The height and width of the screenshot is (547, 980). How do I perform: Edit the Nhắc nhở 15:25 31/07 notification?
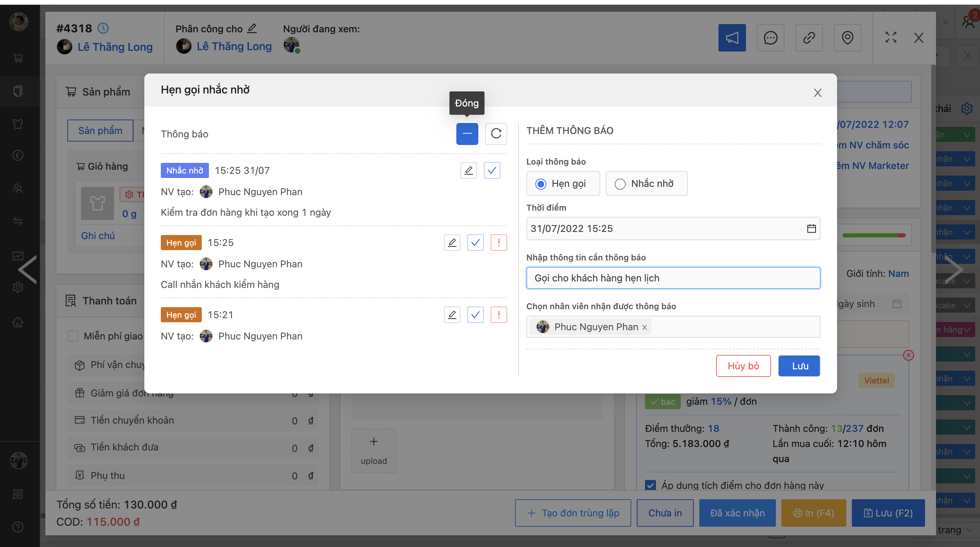pyautogui.click(x=468, y=170)
